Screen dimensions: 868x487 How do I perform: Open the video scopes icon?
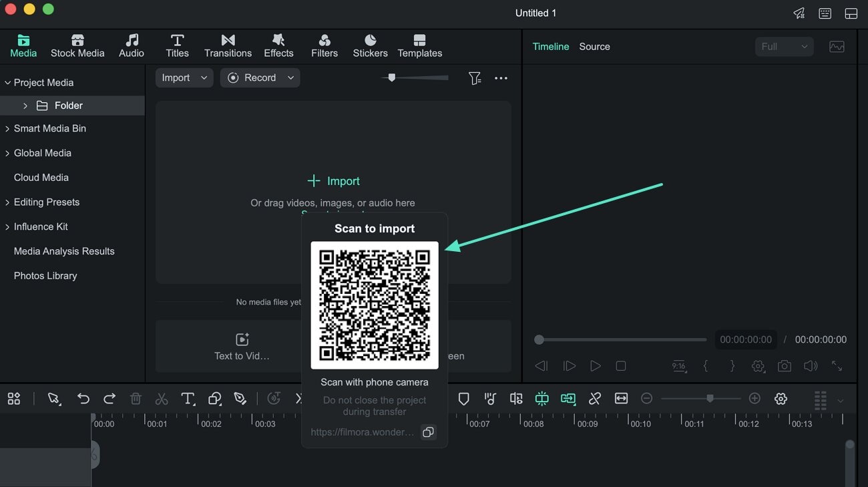pyautogui.click(x=837, y=47)
